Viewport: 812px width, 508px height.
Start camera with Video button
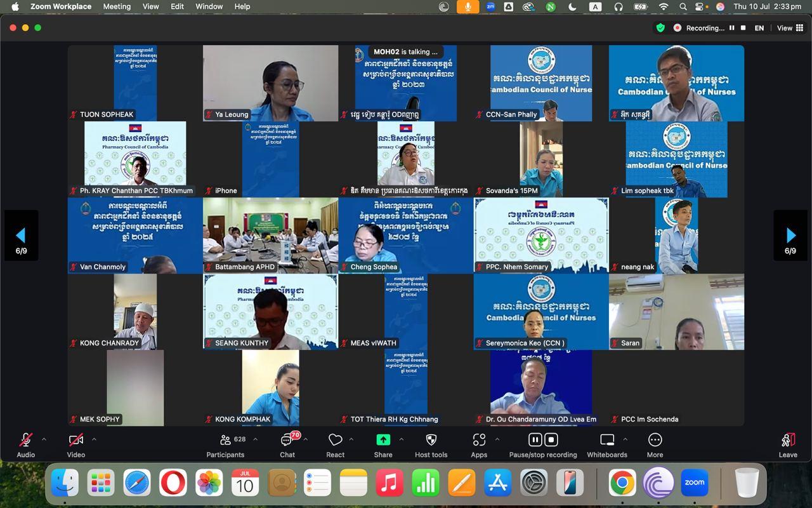click(76, 444)
